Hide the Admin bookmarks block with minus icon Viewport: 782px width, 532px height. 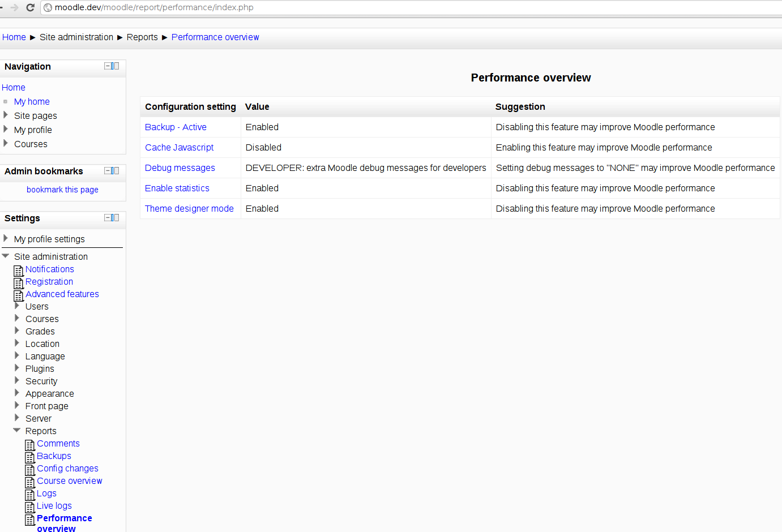click(108, 171)
